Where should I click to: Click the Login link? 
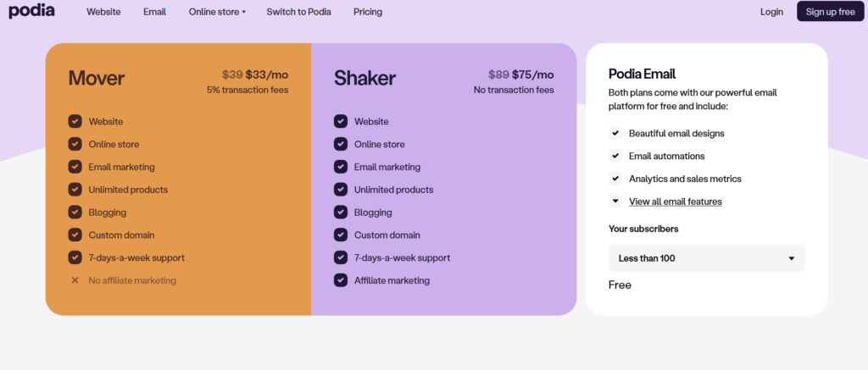click(x=771, y=12)
